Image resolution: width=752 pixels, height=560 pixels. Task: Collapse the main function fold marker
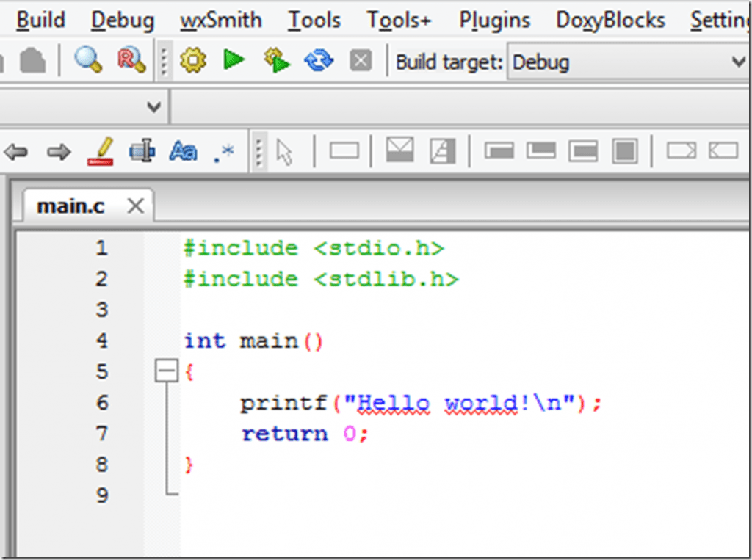coord(167,371)
